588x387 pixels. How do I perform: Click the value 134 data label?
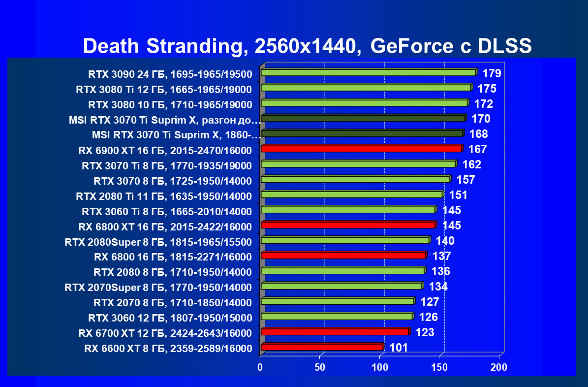pyautogui.click(x=438, y=287)
